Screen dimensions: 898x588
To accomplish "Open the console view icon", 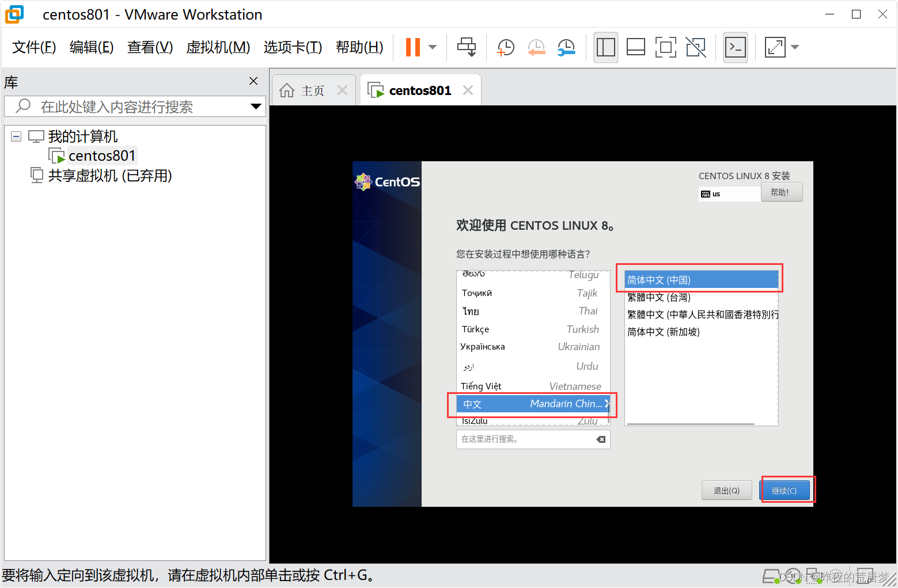I will [x=736, y=47].
